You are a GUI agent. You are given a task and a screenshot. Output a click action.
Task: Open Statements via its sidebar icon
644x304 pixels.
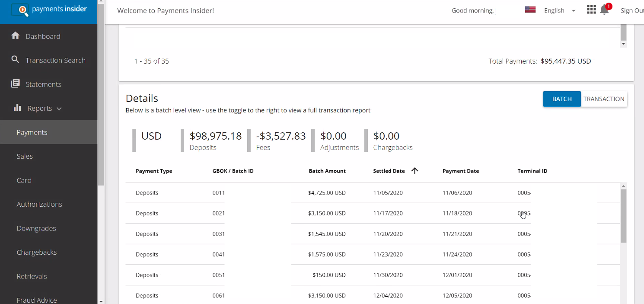point(16,84)
